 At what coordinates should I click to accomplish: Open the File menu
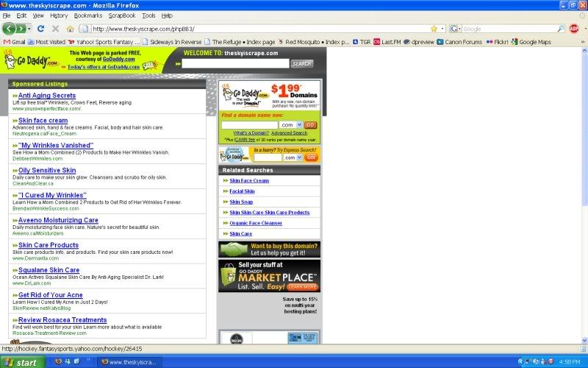tap(7, 15)
